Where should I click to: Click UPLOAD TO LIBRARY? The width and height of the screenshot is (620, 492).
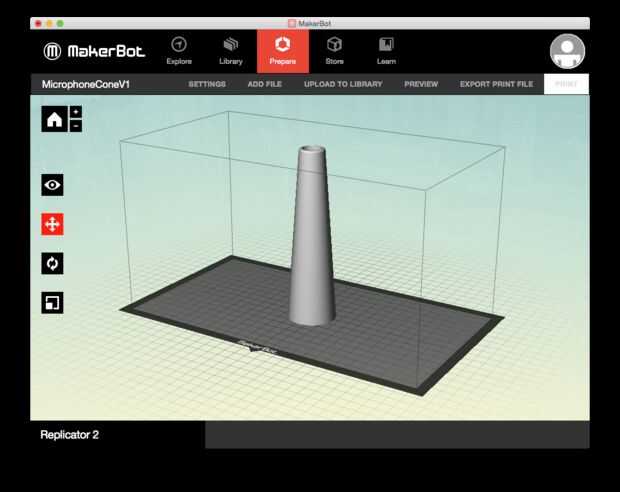coord(343,84)
